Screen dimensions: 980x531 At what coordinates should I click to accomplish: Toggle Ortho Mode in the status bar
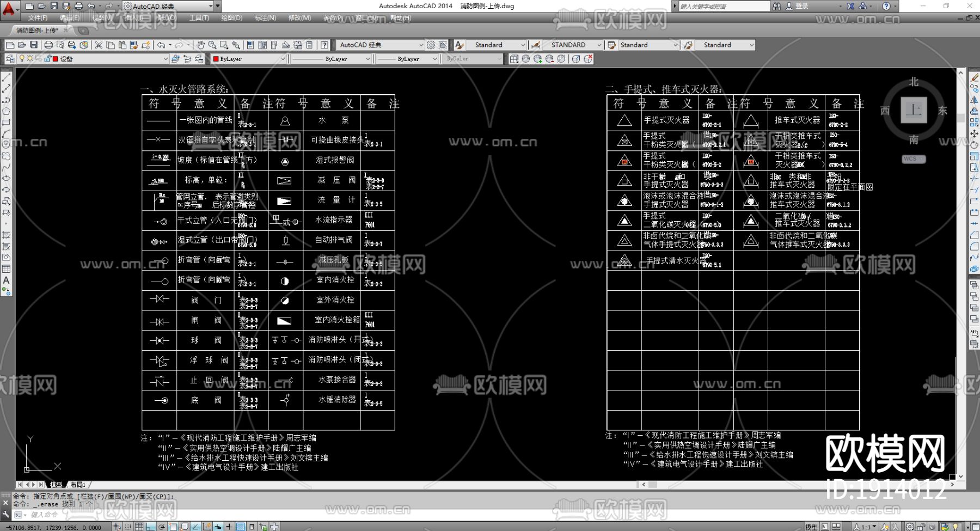tap(150, 527)
